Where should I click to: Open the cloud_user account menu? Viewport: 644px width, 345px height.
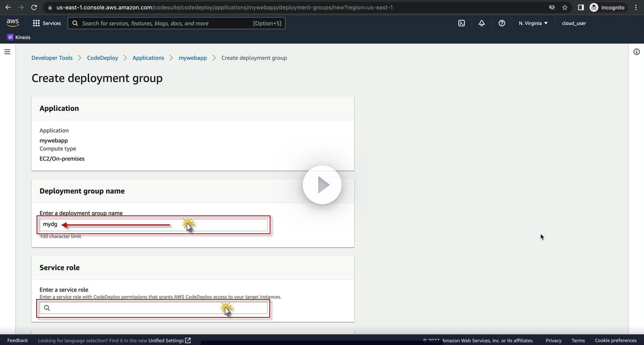coord(574,23)
